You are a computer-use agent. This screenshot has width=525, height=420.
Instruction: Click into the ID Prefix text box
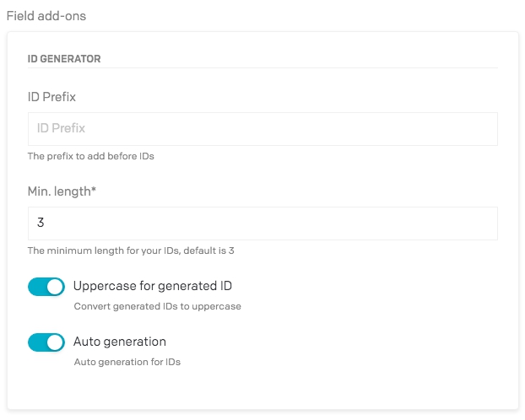[x=262, y=129]
